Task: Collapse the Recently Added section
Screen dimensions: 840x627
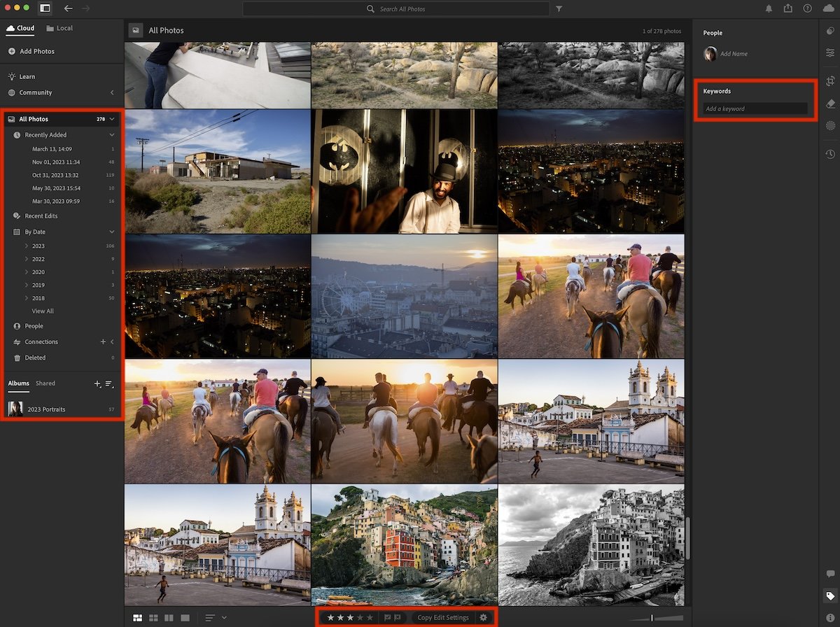Action: [x=112, y=134]
